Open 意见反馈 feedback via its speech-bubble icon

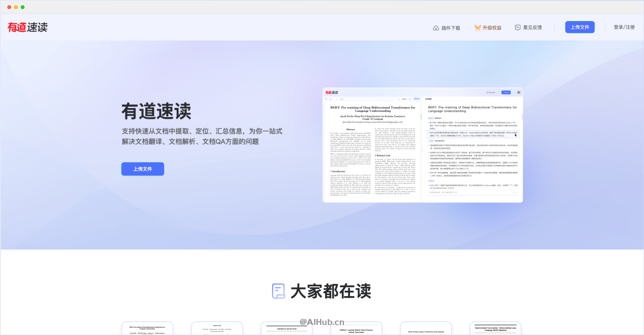point(518,27)
